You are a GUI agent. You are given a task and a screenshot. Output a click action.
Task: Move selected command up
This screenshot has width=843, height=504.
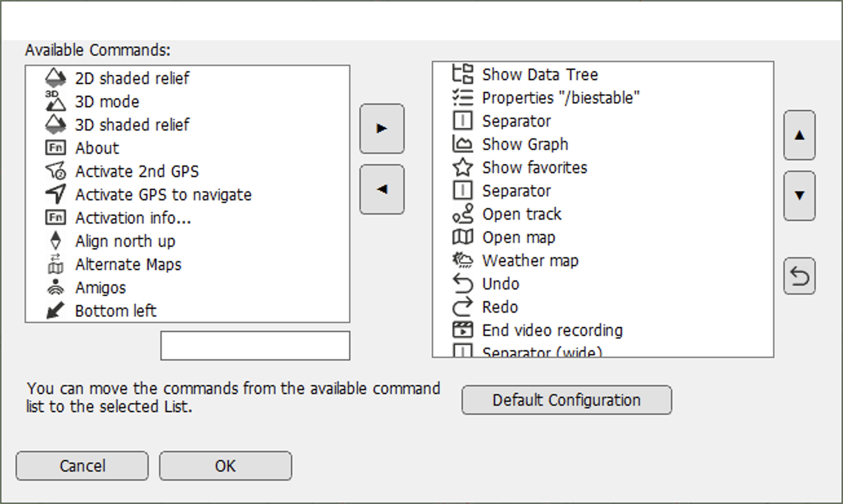coord(800,135)
